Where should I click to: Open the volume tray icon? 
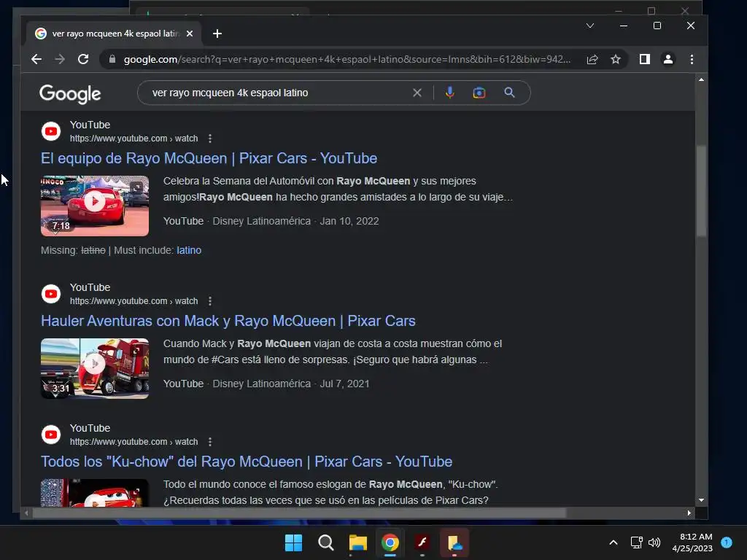(654, 542)
